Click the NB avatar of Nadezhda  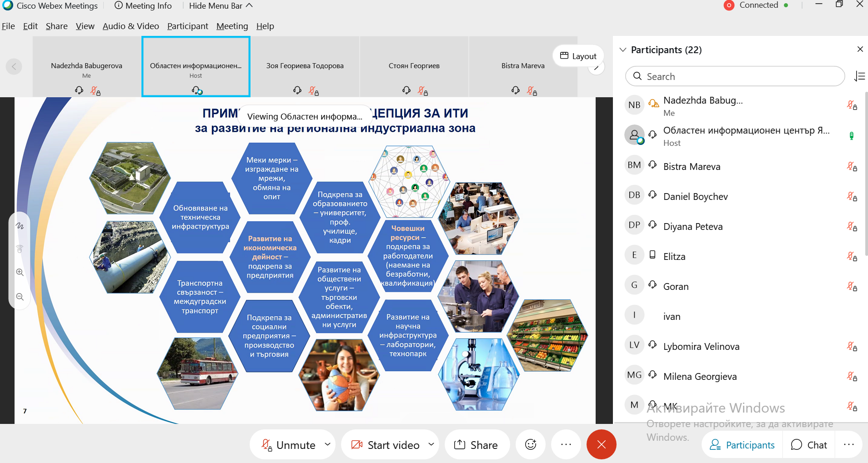[634, 105]
